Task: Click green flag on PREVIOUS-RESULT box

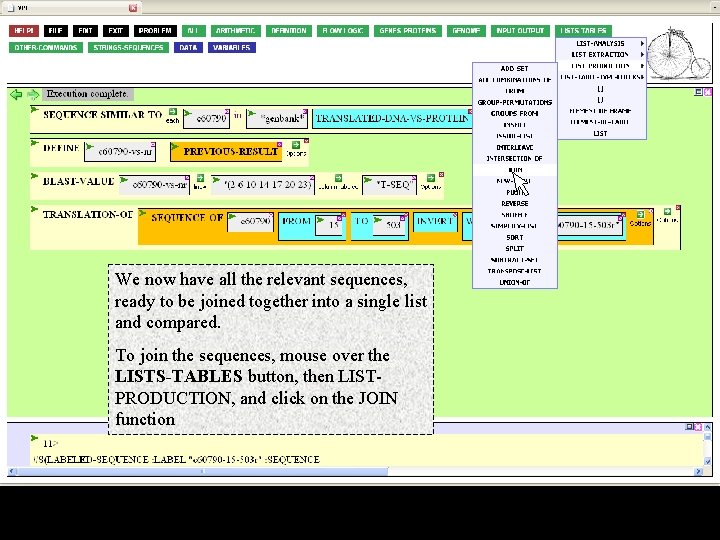Action: coord(174,147)
